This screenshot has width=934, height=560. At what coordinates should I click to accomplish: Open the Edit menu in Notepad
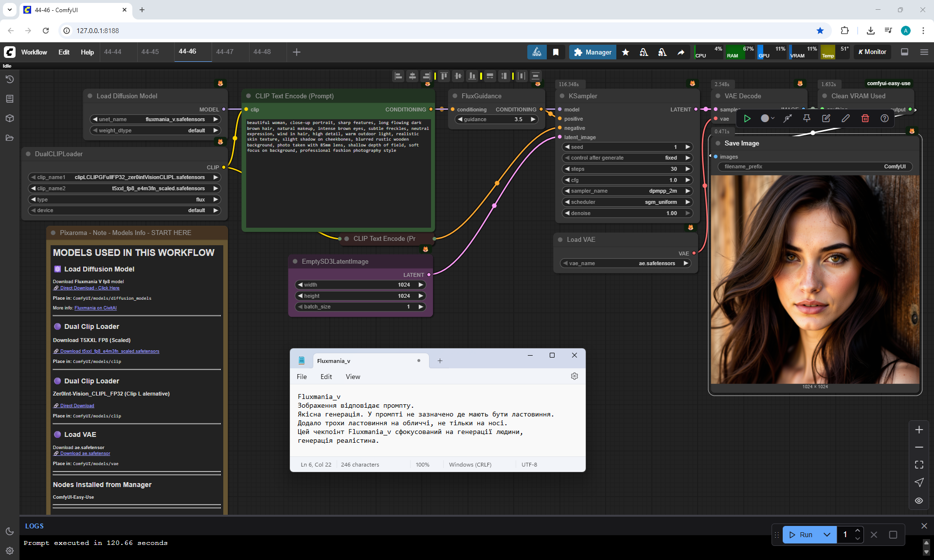[326, 377]
